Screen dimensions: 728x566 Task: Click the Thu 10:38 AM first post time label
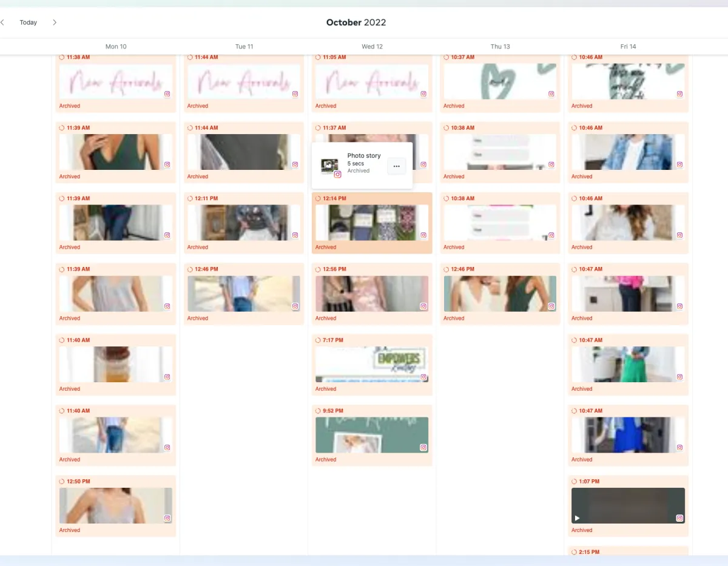tap(462, 128)
